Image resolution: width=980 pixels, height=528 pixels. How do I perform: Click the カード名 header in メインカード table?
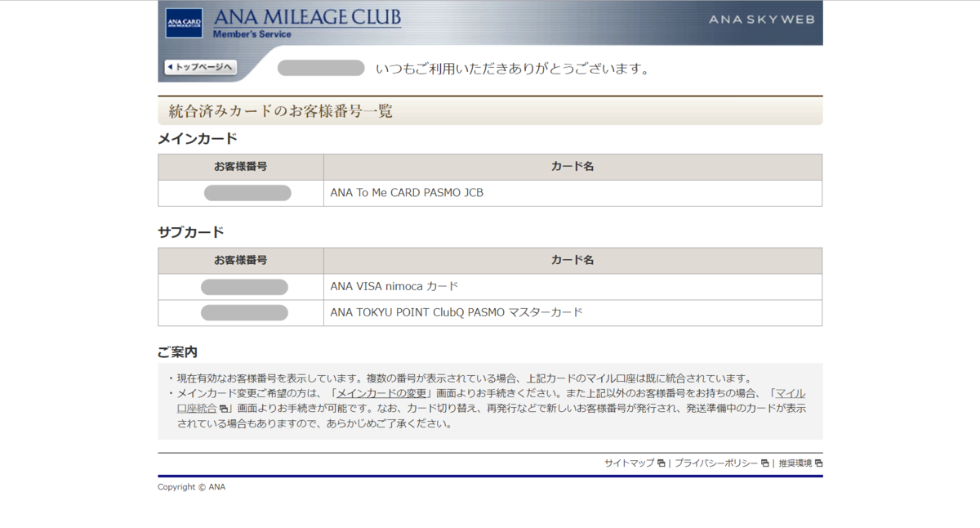click(572, 167)
